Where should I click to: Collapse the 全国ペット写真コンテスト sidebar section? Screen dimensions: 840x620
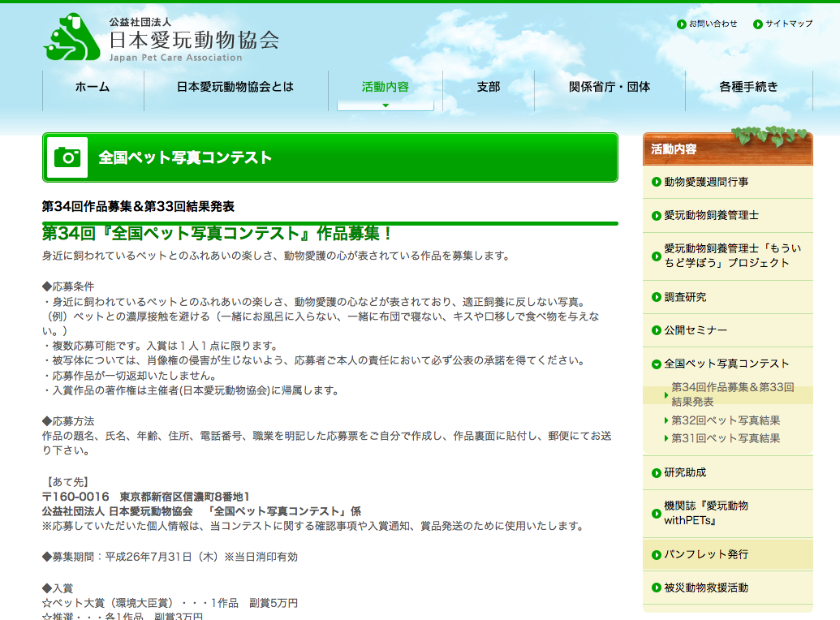[656, 364]
